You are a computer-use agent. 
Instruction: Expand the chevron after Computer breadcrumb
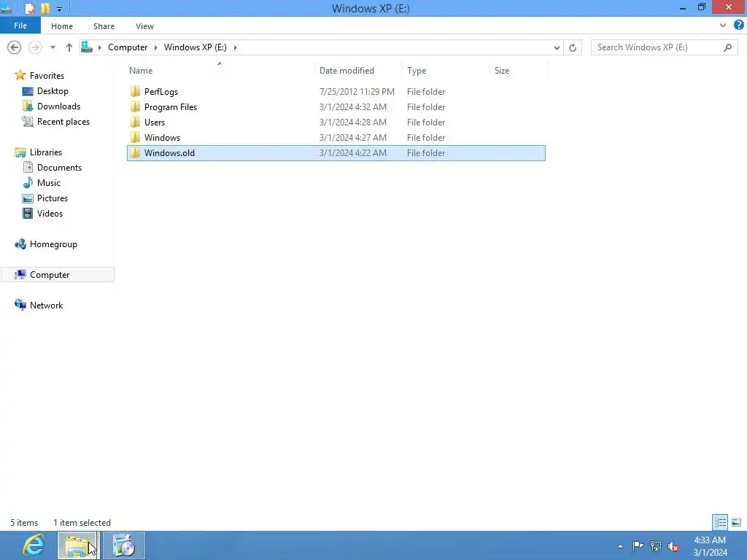[x=156, y=47]
